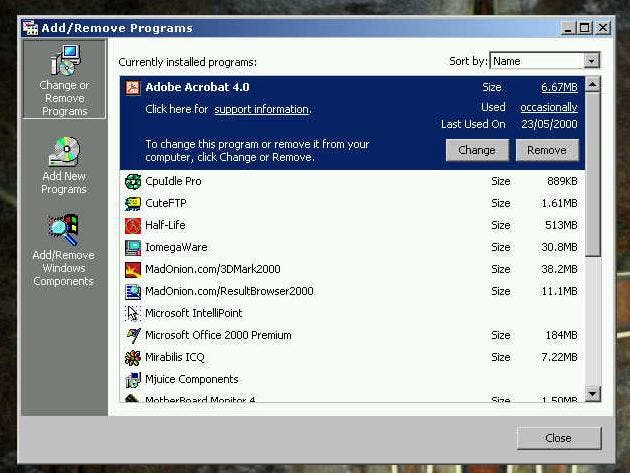Click the occasionally usage link
Image resolution: width=630 pixels, height=473 pixels.
click(549, 107)
